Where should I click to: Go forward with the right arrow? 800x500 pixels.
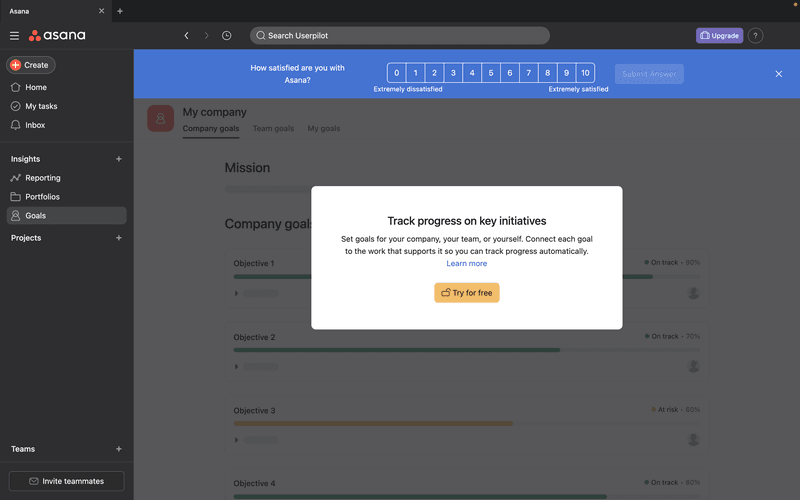point(206,36)
